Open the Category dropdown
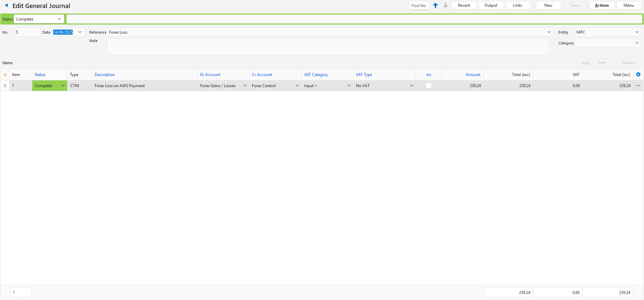This screenshot has width=644, height=300. [637, 43]
